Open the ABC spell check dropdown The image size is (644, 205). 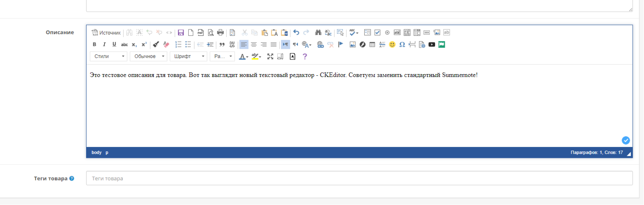click(354, 33)
